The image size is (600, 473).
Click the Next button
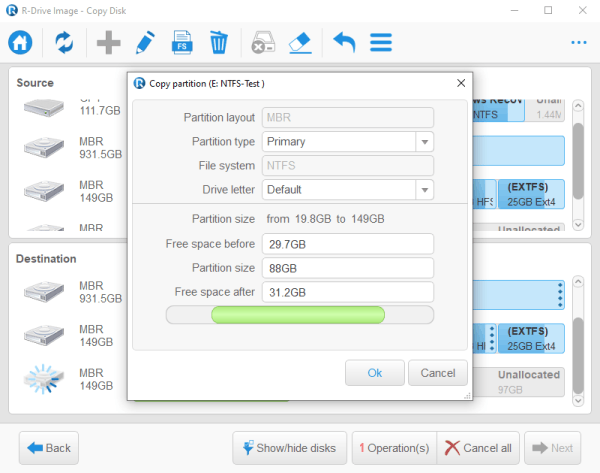coord(553,448)
